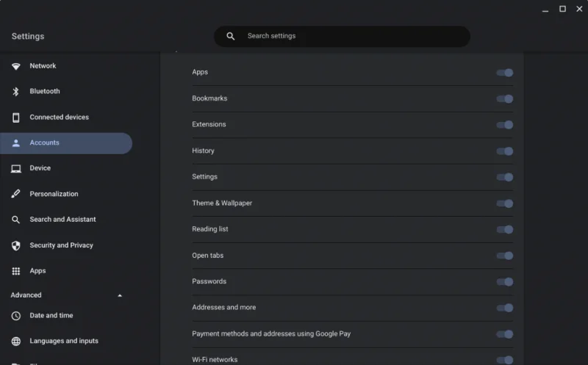Click the Bookmarks row label
The height and width of the screenshot is (365, 588).
pos(209,98)
